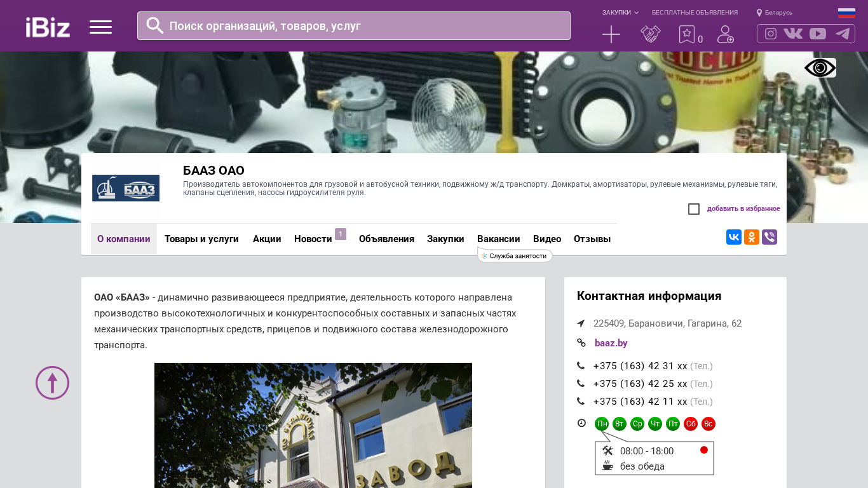Viewport: 868px width, 488px height.
Task: Click the Служба занятости tooltip link
Action: coord(515,255)
